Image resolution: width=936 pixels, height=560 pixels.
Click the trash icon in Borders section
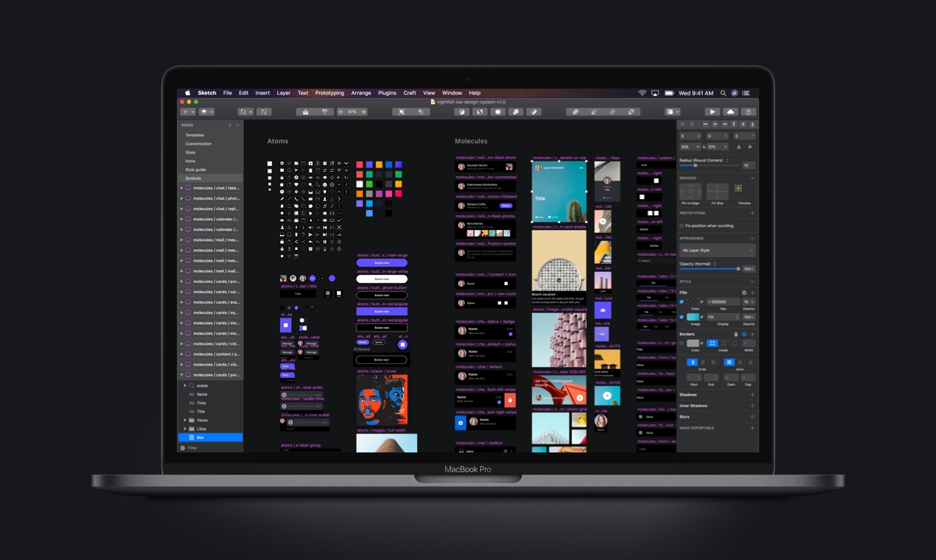pos(736,335)
